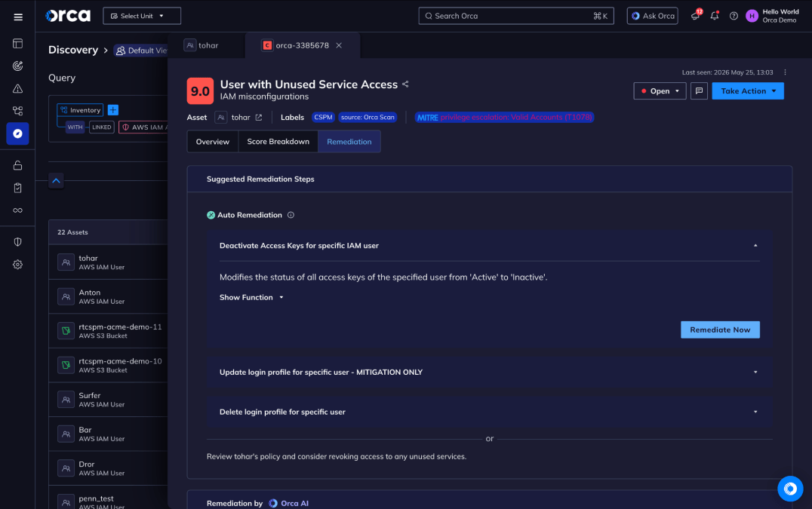The image size is (812, 509).
Task: Open the notifications bell
Action: (715, 16)
